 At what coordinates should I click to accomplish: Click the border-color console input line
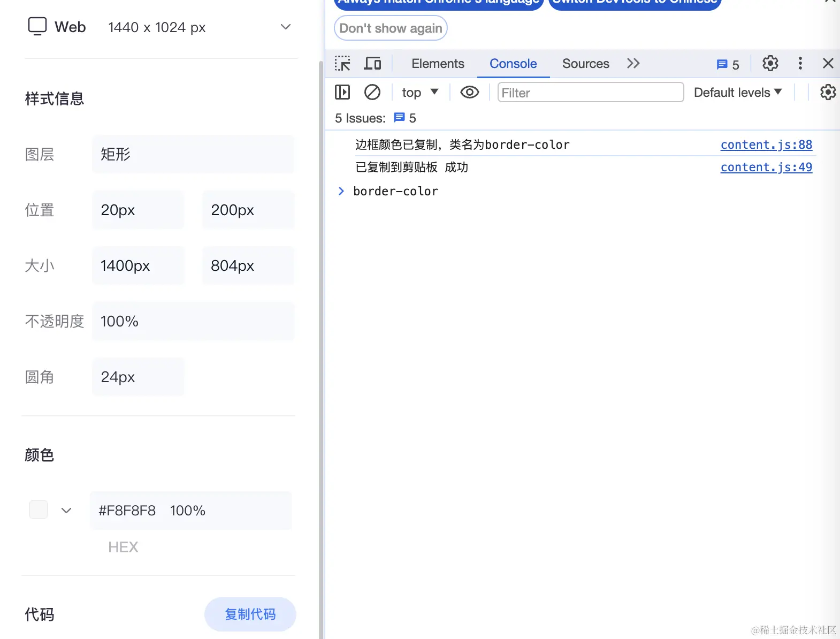[395, 191]
